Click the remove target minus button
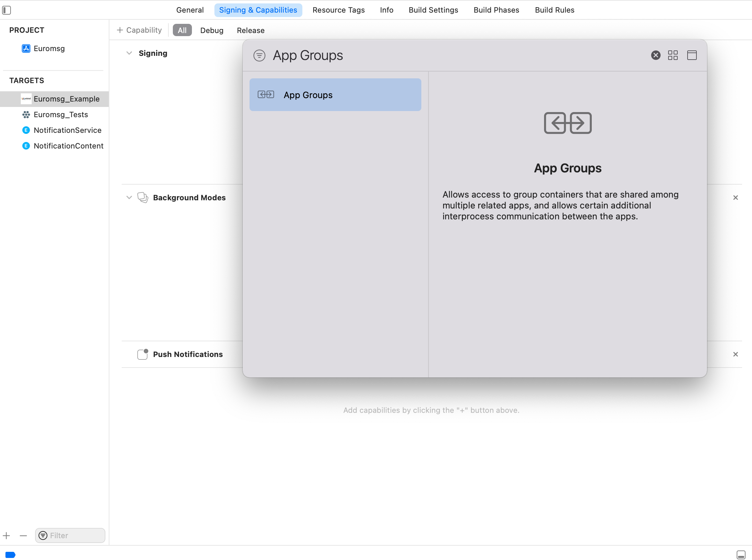The width and height of the screenshot is (752, 560). (23, 535)
